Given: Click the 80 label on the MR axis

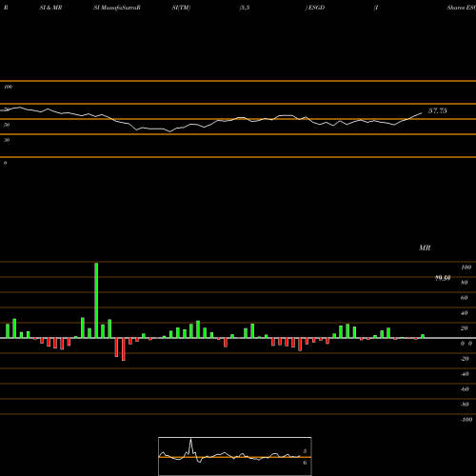Looking at the screenshot, I should 465,283.
